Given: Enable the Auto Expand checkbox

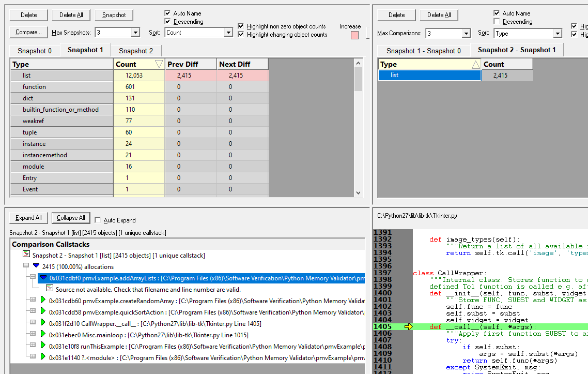Looking at the screenshot, I should click(x=98, y=220).
